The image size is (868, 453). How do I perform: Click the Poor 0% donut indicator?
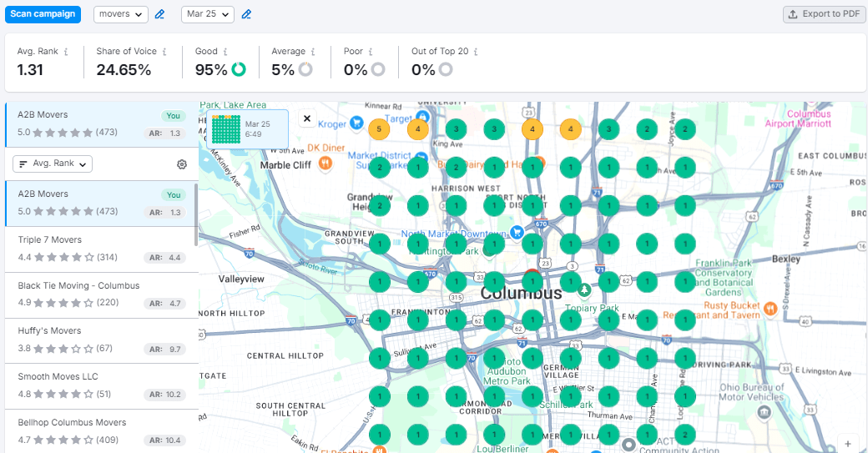pyautogui.click(x=378, y=69)
